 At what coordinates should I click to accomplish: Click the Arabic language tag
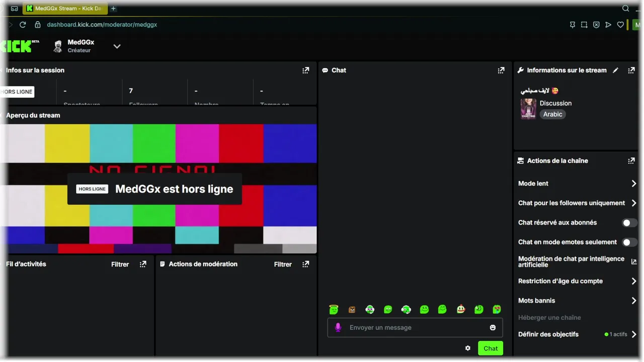552,114
